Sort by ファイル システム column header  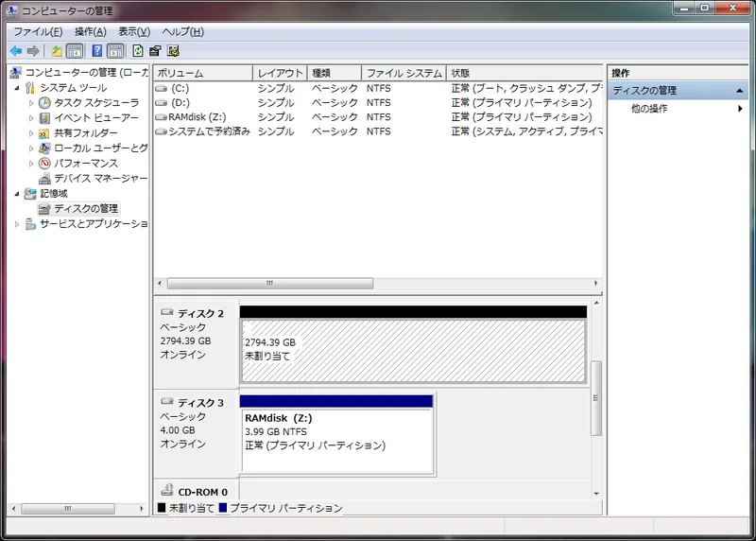click(x=404, y=74)
